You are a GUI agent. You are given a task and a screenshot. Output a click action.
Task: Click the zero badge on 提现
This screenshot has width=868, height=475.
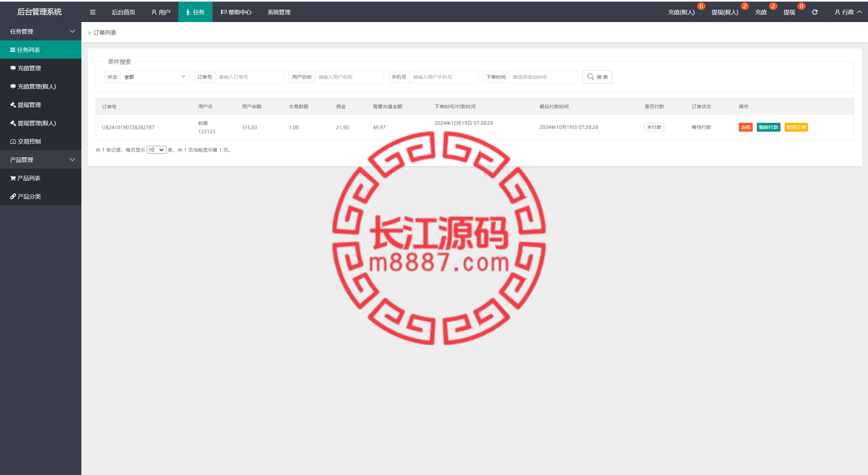[802, 6]
